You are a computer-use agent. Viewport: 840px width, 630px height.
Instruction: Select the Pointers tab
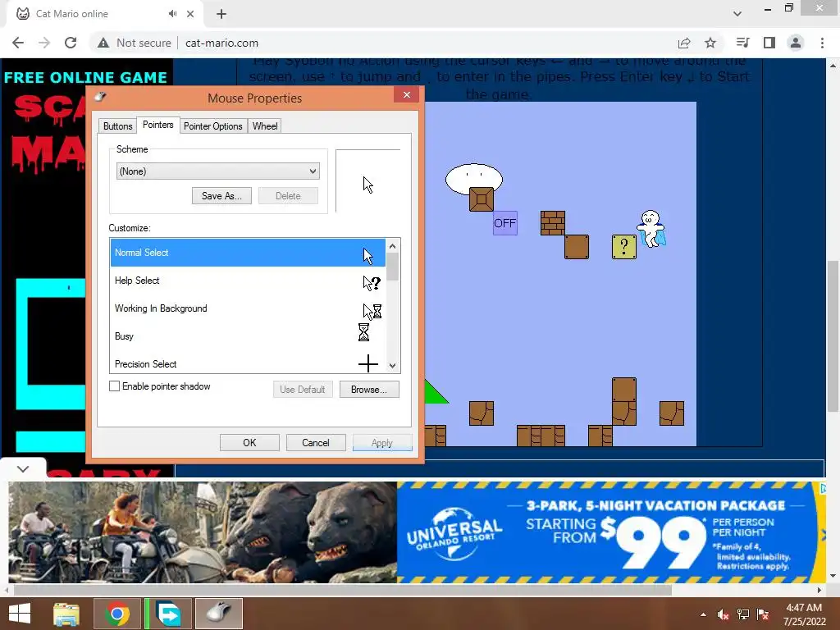158,125
